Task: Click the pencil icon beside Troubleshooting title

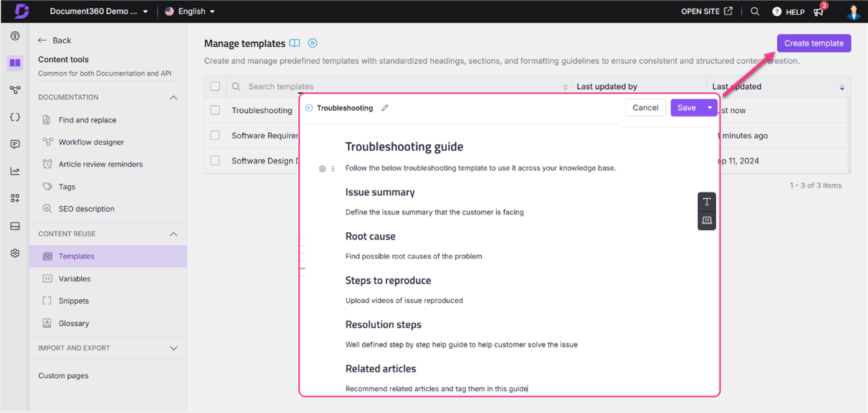Action: (x=385, y=108)
